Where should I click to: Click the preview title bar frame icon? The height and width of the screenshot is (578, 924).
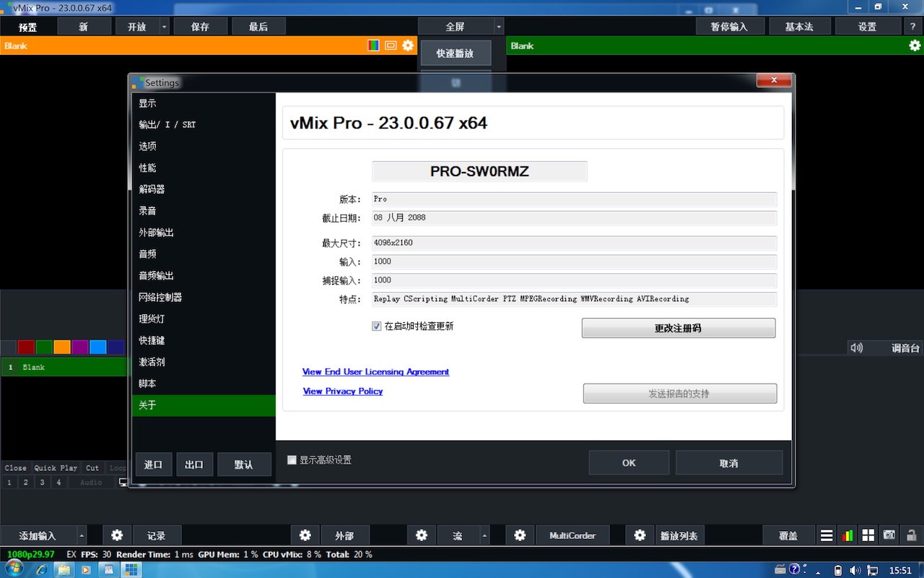tap(391, 46)
